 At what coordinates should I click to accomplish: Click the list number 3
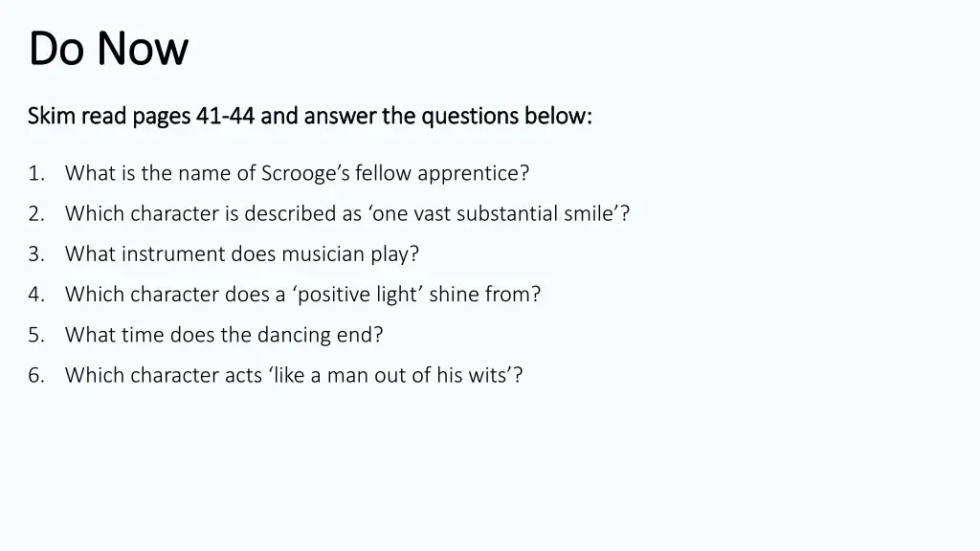(x=36, y=254)
